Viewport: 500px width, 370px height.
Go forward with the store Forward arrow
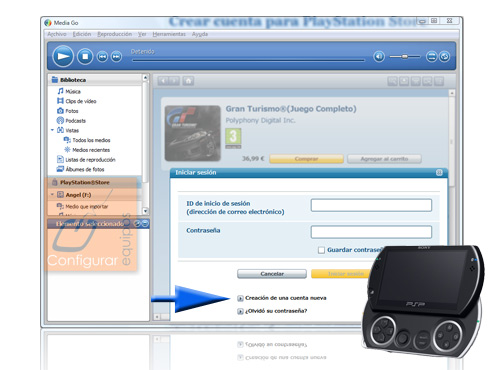point(174,81)
